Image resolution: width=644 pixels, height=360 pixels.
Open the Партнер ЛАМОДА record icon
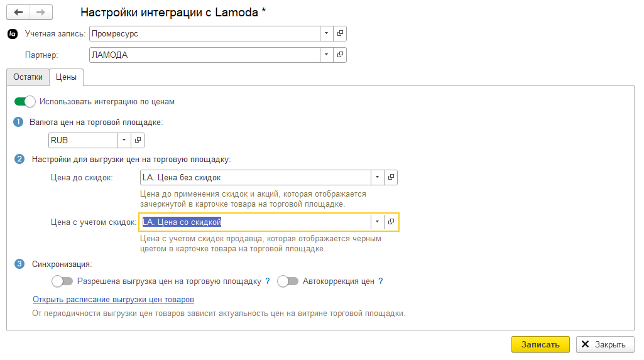point(340,55)
